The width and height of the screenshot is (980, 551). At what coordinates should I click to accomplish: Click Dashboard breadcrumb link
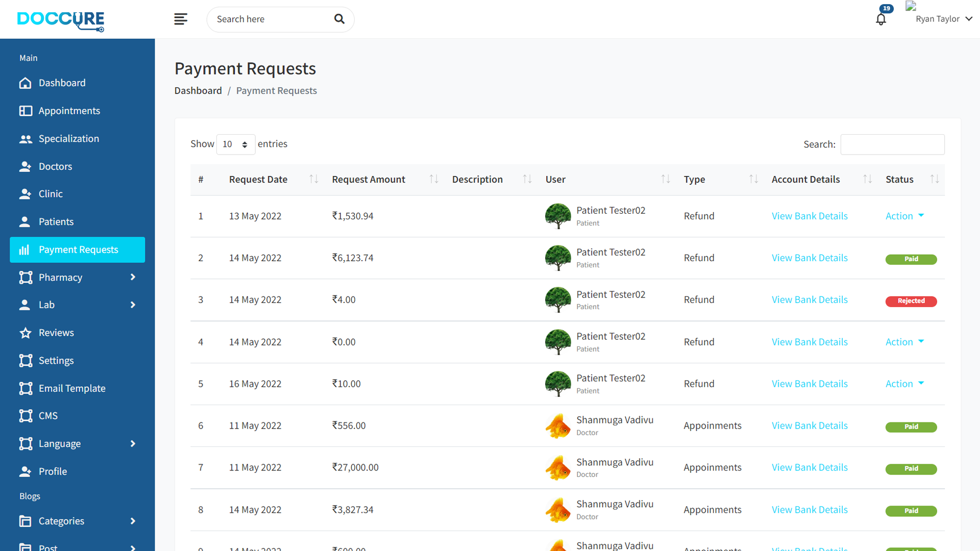(198, 91)
